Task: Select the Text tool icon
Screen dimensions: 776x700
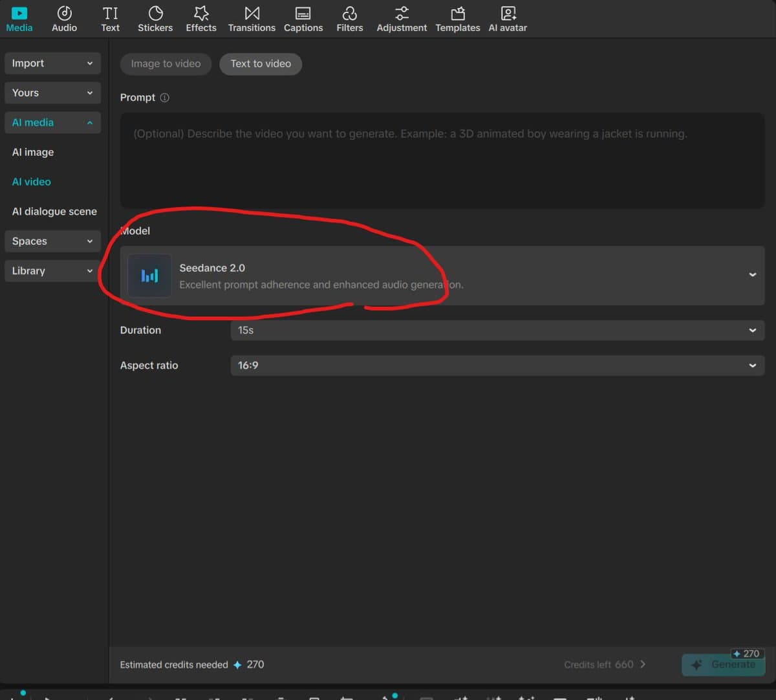Action: pyautogui.click(x=110, y=14)
